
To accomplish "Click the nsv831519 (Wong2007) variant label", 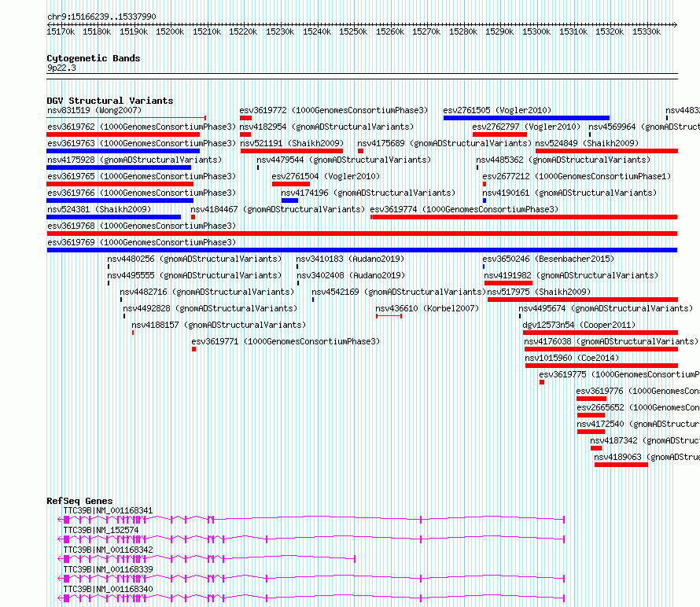I will coord(94,110).
